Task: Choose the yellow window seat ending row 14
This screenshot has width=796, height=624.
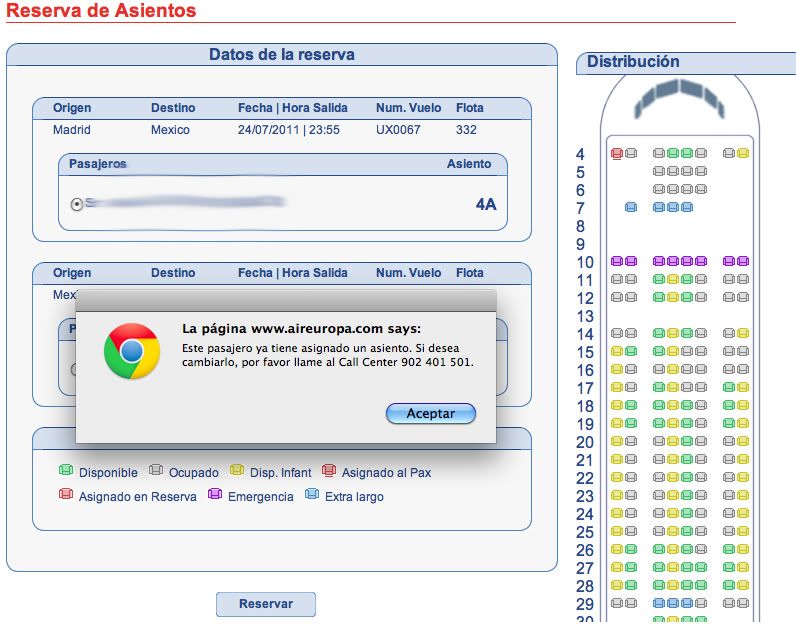Action: [x=743, y=334]
